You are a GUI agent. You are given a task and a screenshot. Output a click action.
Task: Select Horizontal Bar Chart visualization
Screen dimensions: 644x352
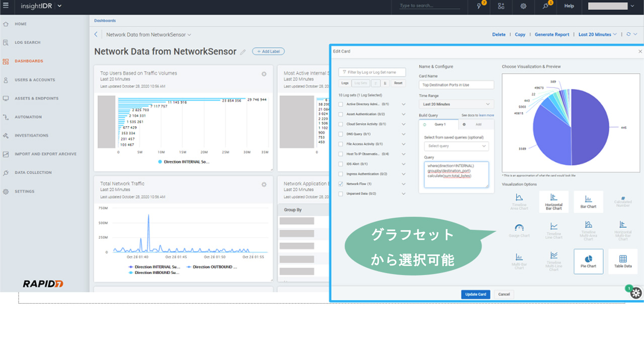coord(553,201)
